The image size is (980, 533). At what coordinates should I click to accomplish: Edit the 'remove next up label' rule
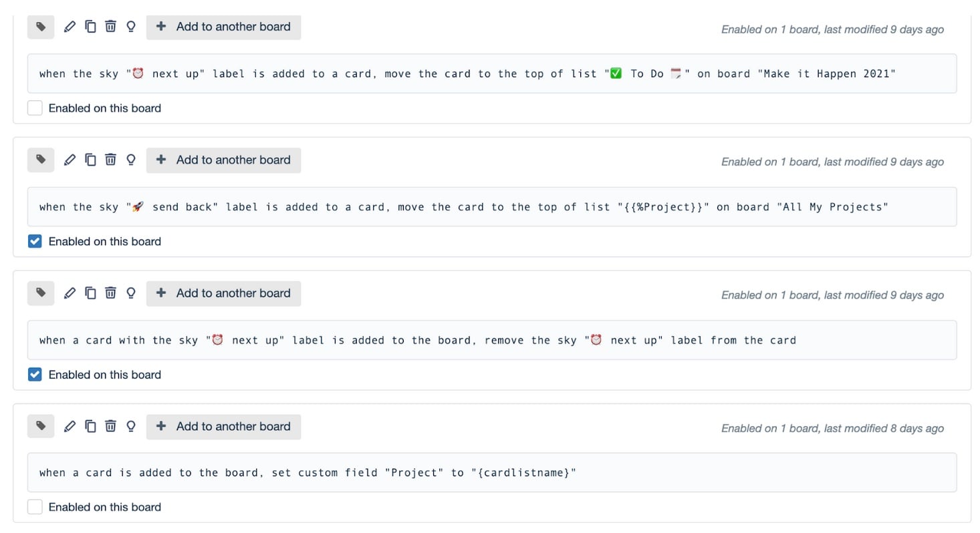pos(70,293)
